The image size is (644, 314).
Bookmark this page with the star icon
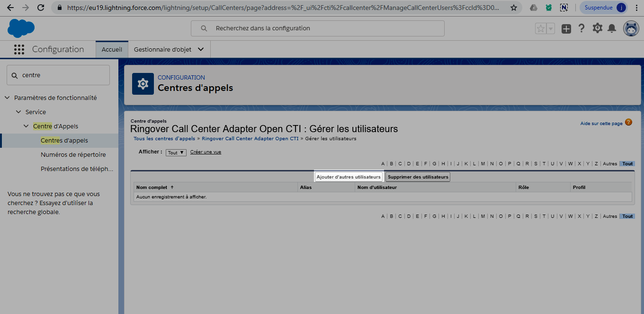pyautogui.click(x=513, y=8)
